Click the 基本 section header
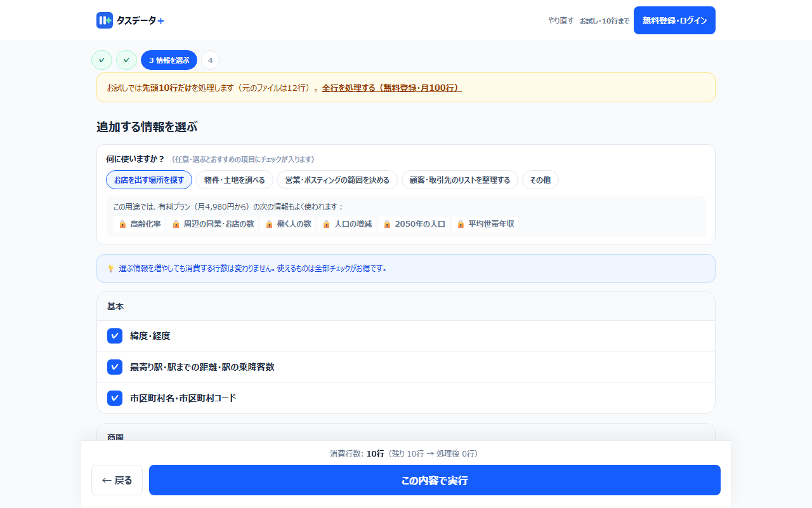This screenshot has height=508, width=812. click(406, 306)
